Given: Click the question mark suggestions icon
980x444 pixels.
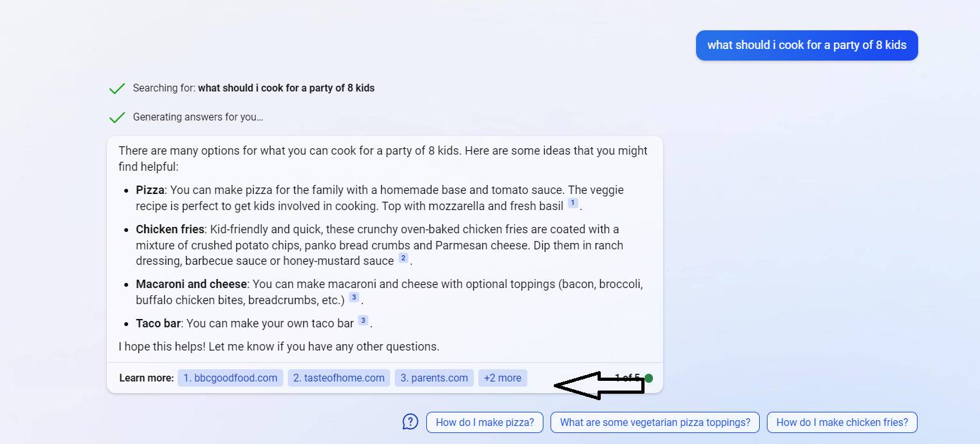Looking at the screenshot, I should pos(410,422).
